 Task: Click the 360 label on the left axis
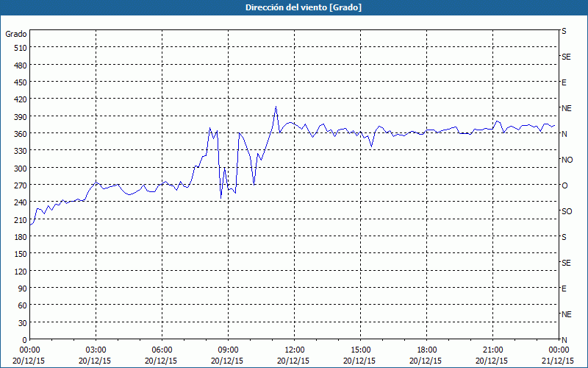[x=21, y=134]
